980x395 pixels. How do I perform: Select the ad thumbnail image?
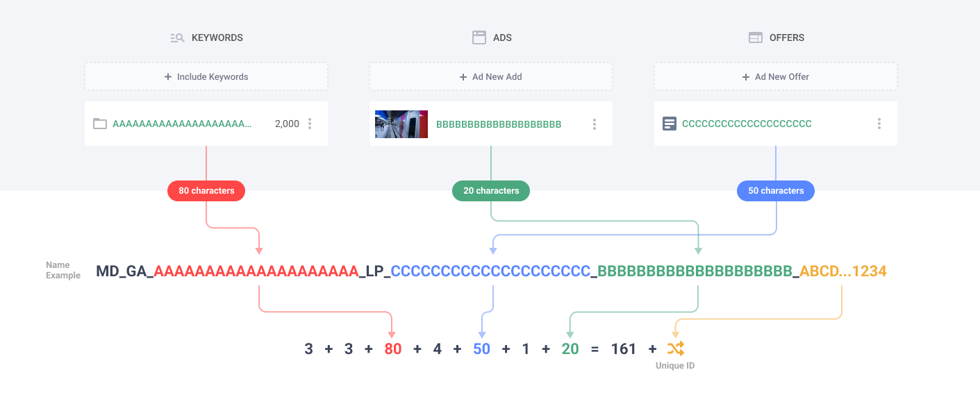(401, 124)
